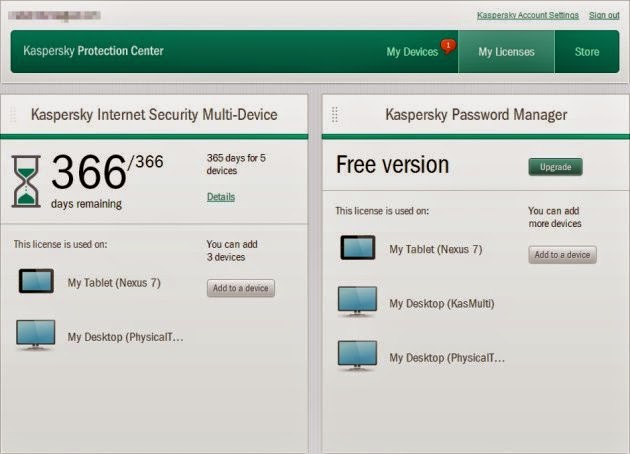Click the '365 days for 5 devices' text
This screenshot has width=630, height=454.
click(x=236, y=164)
